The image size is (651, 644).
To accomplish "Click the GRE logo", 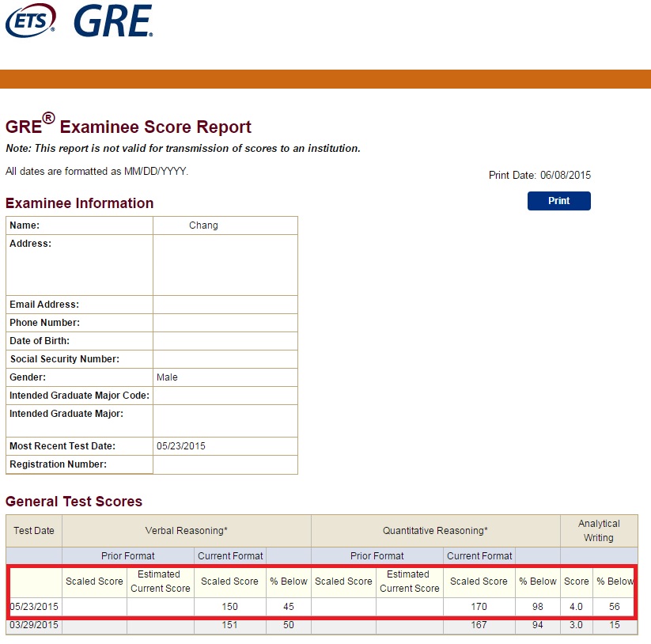I will [113, 21].
